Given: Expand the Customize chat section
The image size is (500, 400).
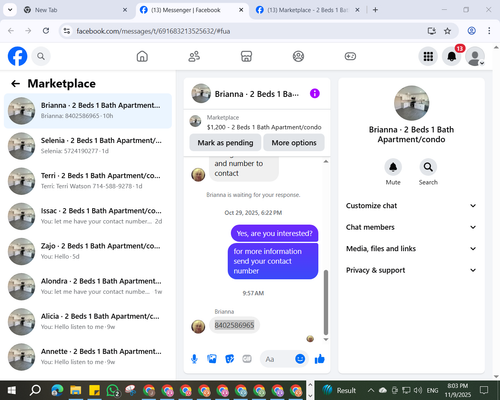Looking at the screenshot, I should 411,206.
